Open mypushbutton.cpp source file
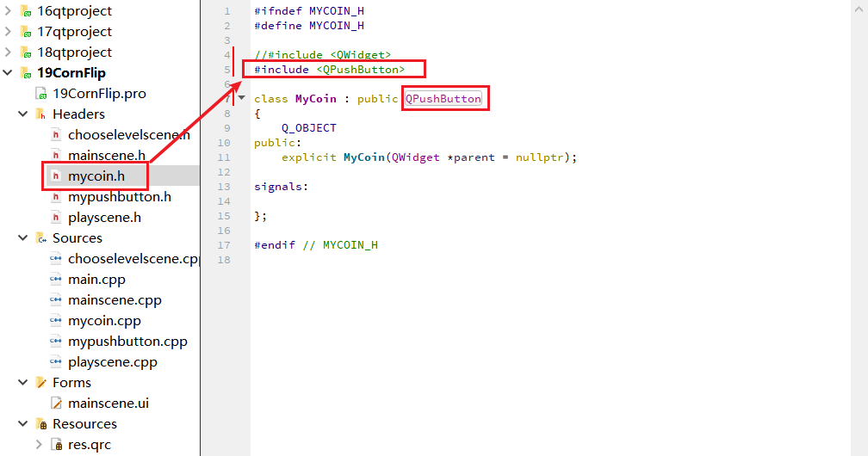The height and width of the screenshot is (456, 868). pos(127,342)
